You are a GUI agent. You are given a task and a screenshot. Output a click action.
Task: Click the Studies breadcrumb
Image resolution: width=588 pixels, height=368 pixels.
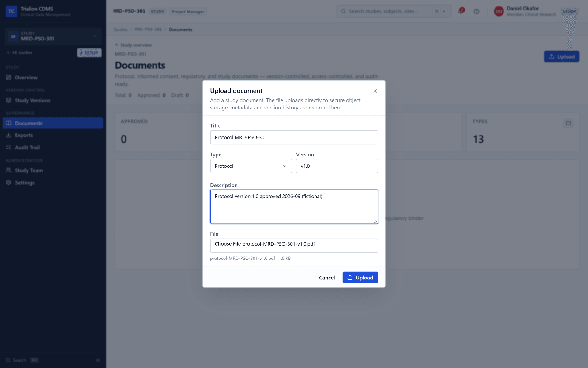click(x=120, y=29)
